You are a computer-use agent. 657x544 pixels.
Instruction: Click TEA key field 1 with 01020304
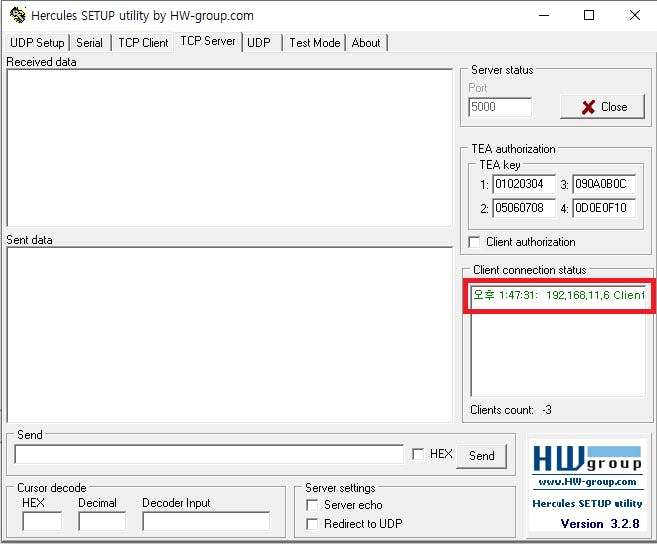tap(524, 184)
